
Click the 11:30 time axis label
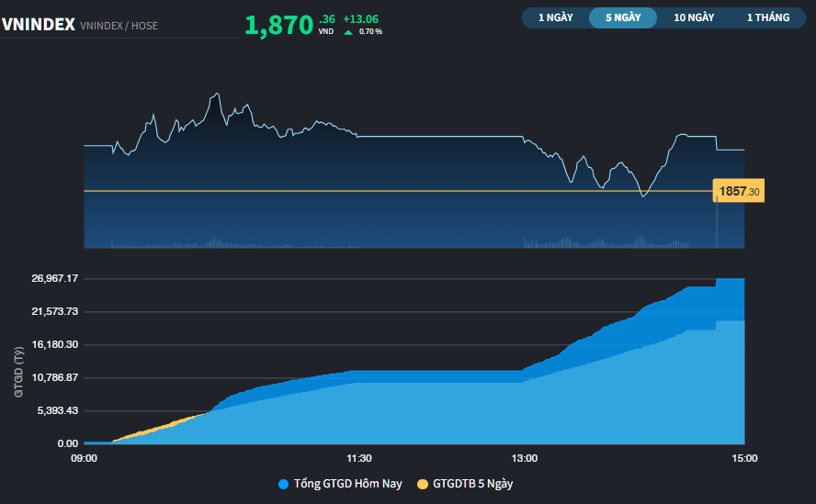click(x=358, y=458)
